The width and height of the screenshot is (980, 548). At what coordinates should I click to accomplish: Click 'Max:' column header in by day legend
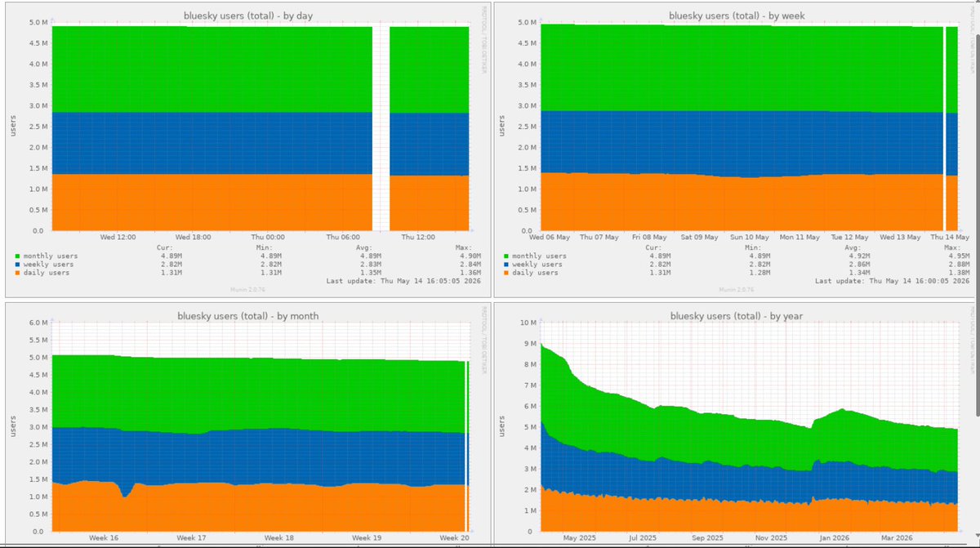pyautogui.click(x=470, y=247)
